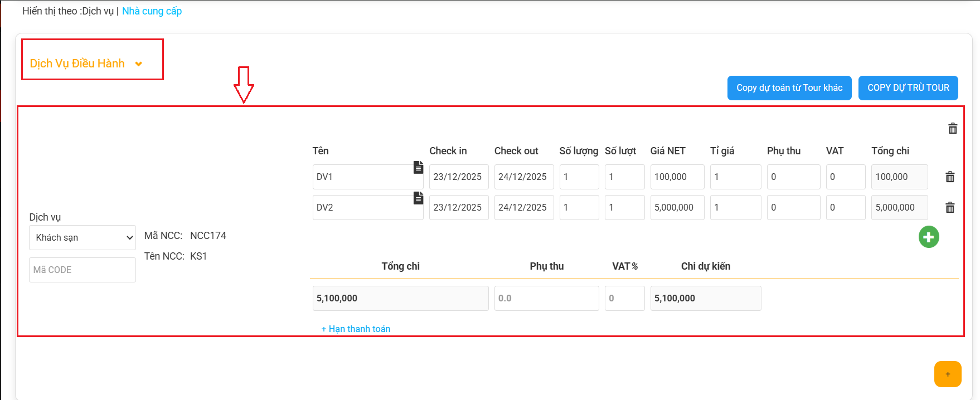This screenshot has height=400, width=980.
Task: Click the summary Phụ thu field showing 0.0
Action: (546, 299)
